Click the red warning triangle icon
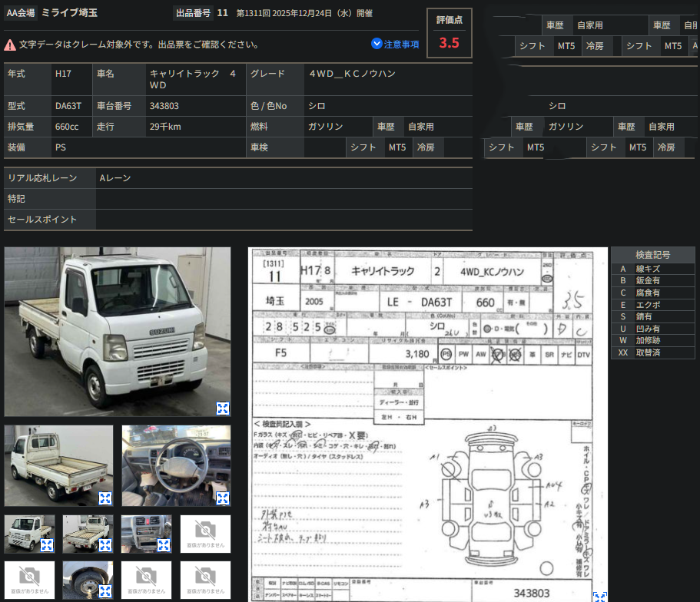 (10, 45)
